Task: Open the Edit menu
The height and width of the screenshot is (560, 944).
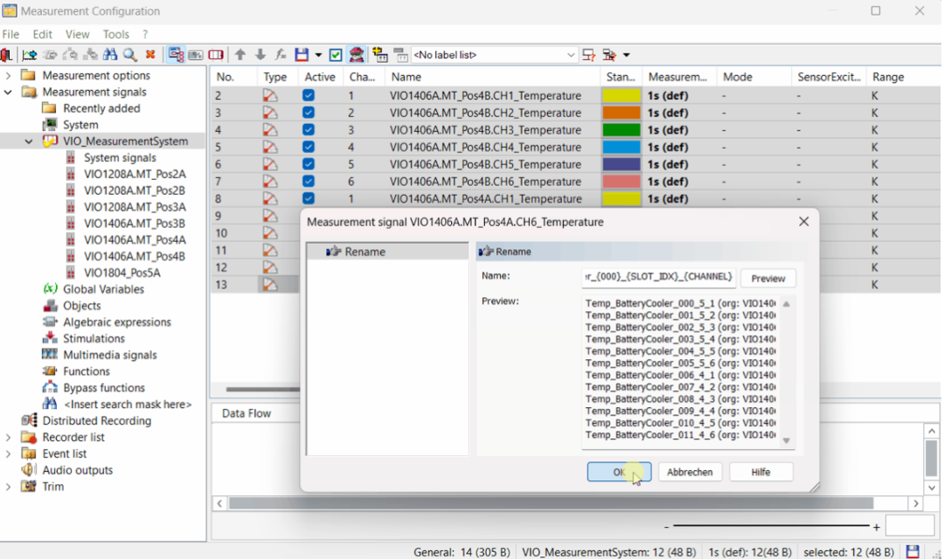Action: pyautogui.click(x=43, y=34)
